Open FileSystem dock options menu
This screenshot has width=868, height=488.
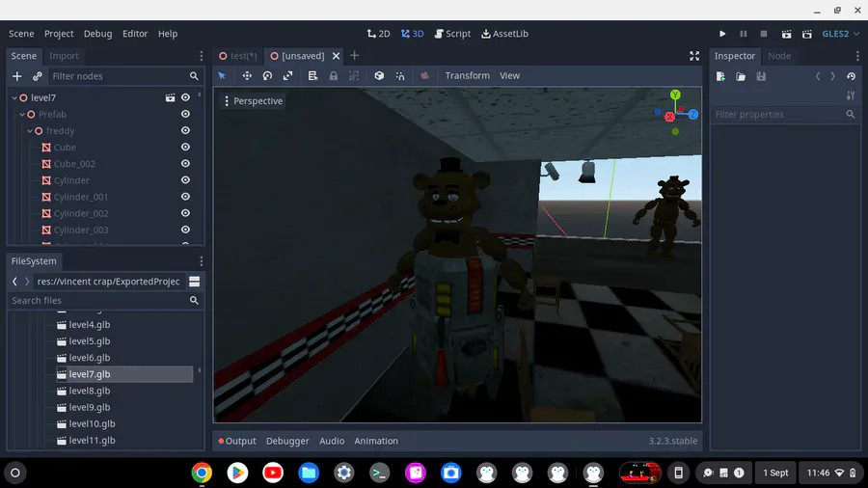201,261
